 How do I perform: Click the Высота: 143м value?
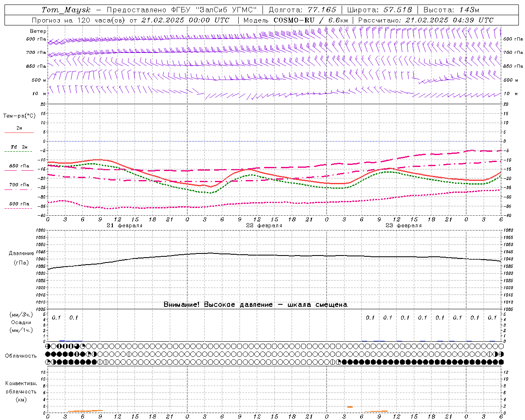click(x=451, y=10)
